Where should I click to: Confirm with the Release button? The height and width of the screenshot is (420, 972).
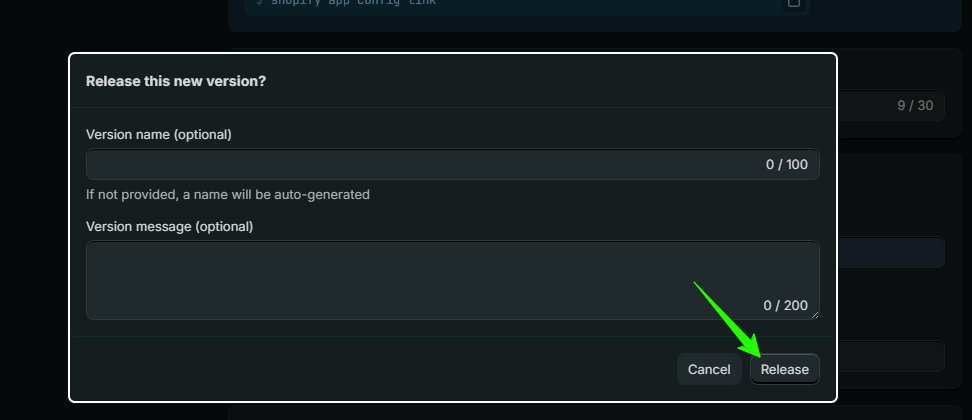[785, 369]
